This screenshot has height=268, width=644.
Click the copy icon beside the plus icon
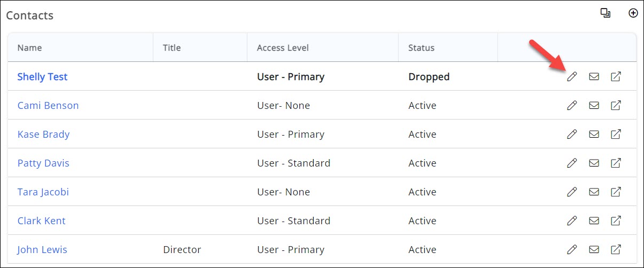tap(606, 13)
